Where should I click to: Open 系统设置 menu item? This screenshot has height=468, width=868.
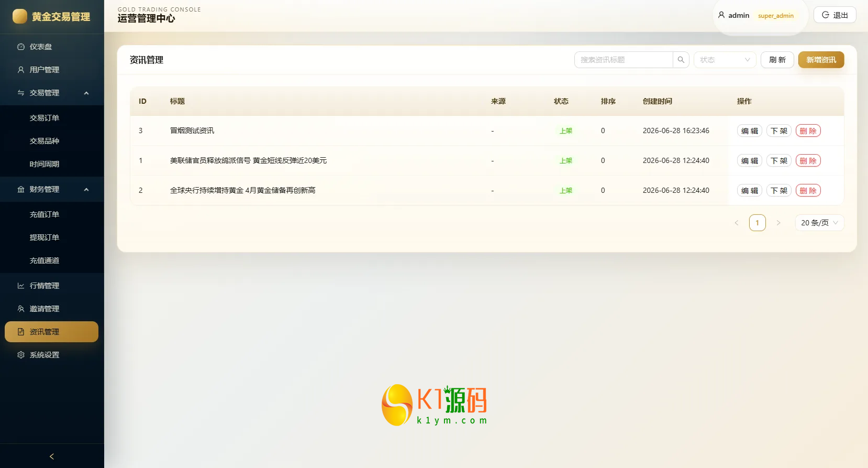(52, 355)
